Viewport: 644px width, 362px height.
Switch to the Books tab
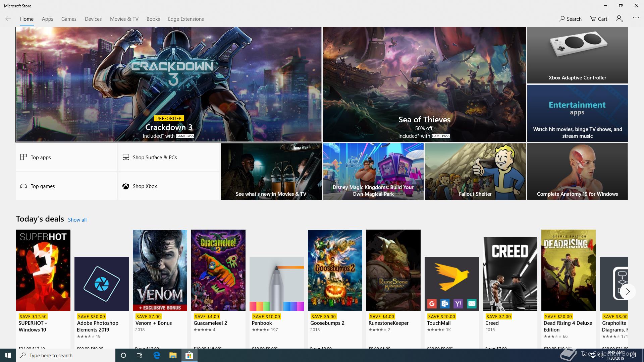click(x=153, y=19)
